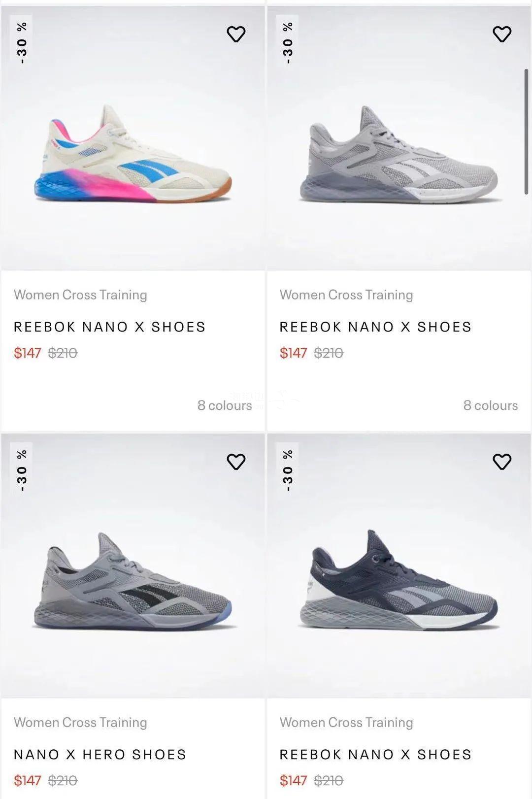Open the Nano X Hero Shoes title
This screenshot has width=532, height=799.
pyautogui.click(x=100, y=755)
